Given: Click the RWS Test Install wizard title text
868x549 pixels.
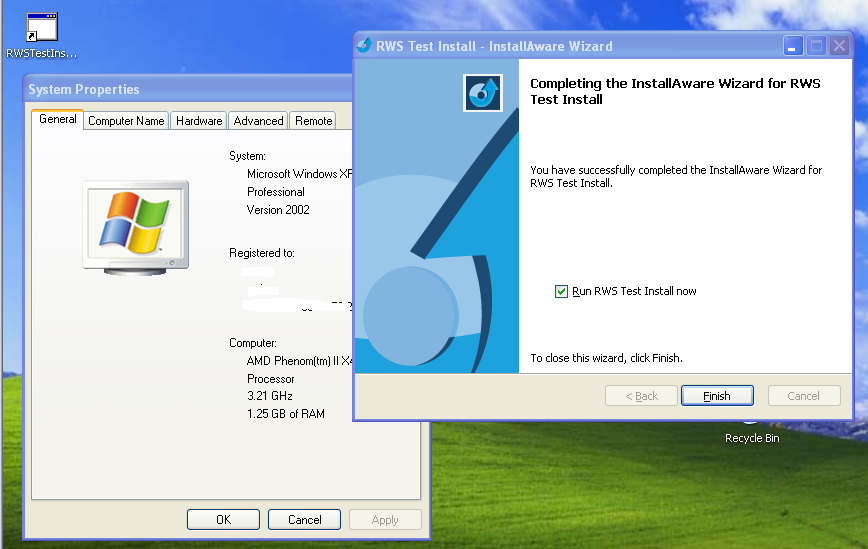Looking at the screenshot, I should (x=494, y=46).
